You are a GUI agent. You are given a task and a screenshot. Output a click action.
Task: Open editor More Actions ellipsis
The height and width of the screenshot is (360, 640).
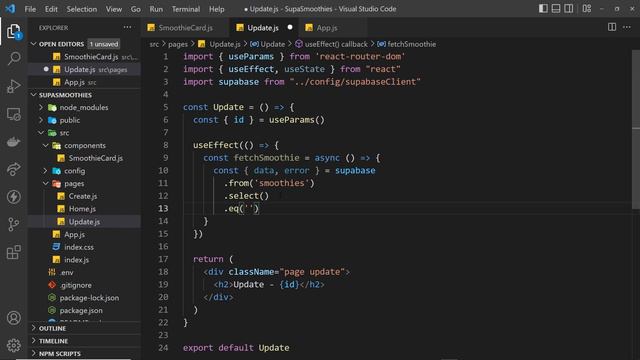627,27
